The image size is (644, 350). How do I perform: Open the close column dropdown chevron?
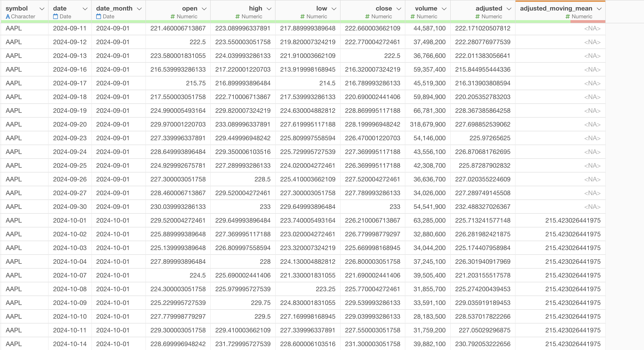399,9
